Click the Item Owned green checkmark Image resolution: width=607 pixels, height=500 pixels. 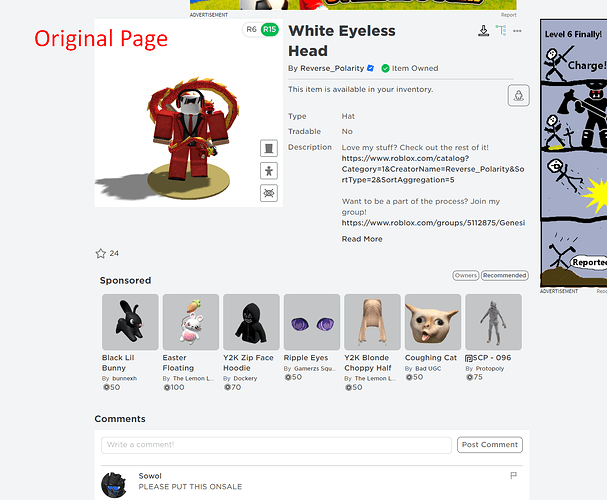pos(385,68)
